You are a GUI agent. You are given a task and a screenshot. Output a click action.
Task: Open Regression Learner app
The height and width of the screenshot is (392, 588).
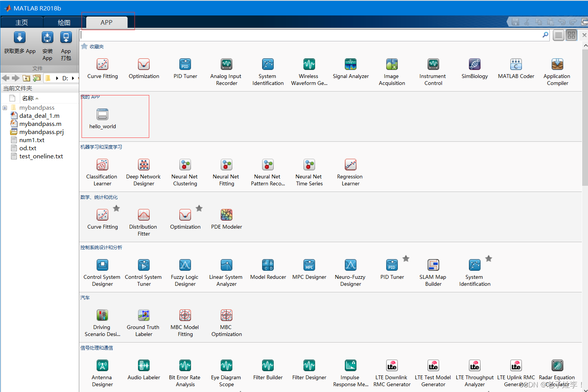pyautogui.click(x=351, y=173)
